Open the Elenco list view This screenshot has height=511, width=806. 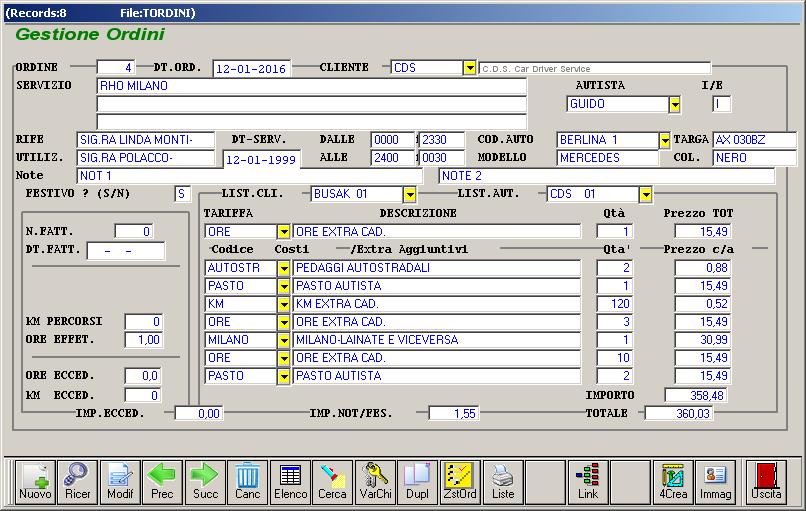290,481
